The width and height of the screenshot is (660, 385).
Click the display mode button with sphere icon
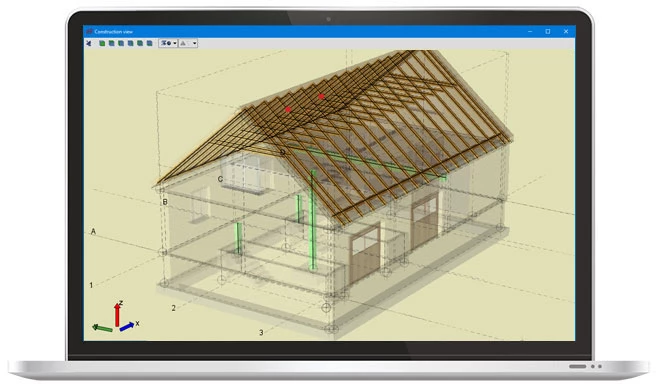(165, 43)
